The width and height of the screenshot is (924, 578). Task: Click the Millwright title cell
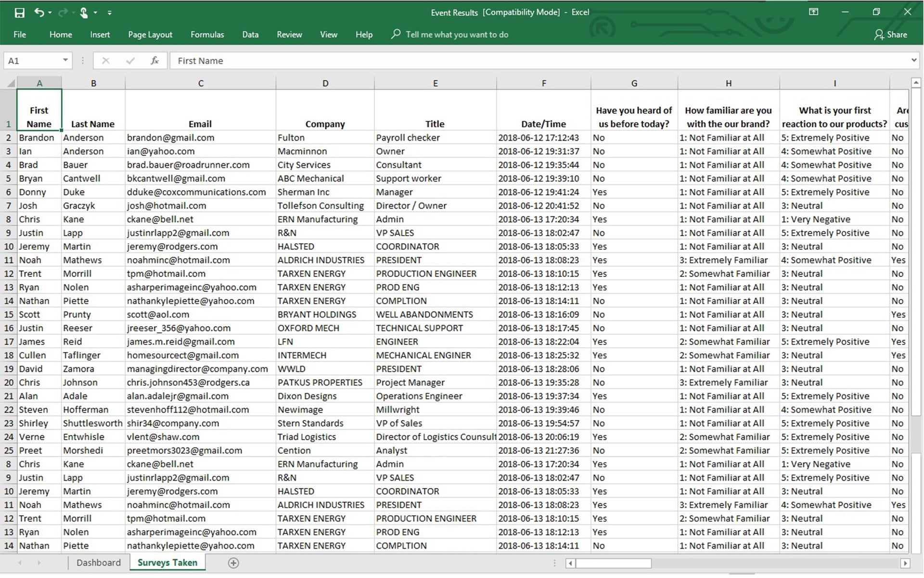pos(436,410)
